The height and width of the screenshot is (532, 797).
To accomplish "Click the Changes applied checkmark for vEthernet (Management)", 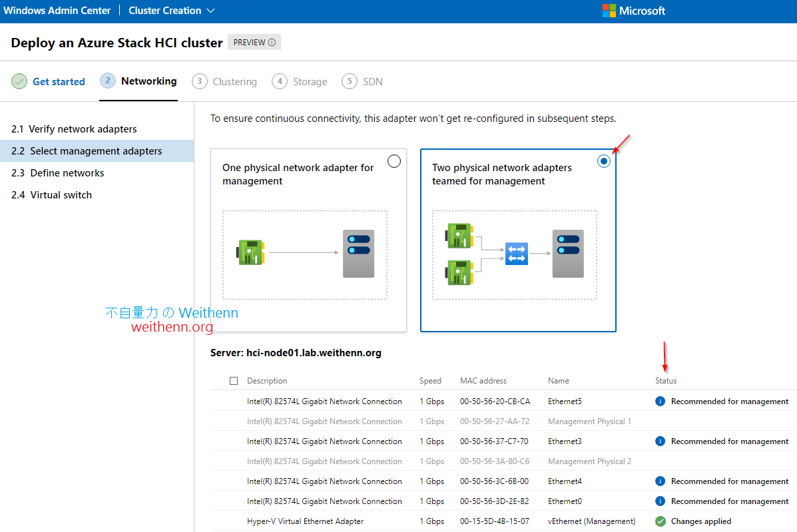I will point(660,521).
